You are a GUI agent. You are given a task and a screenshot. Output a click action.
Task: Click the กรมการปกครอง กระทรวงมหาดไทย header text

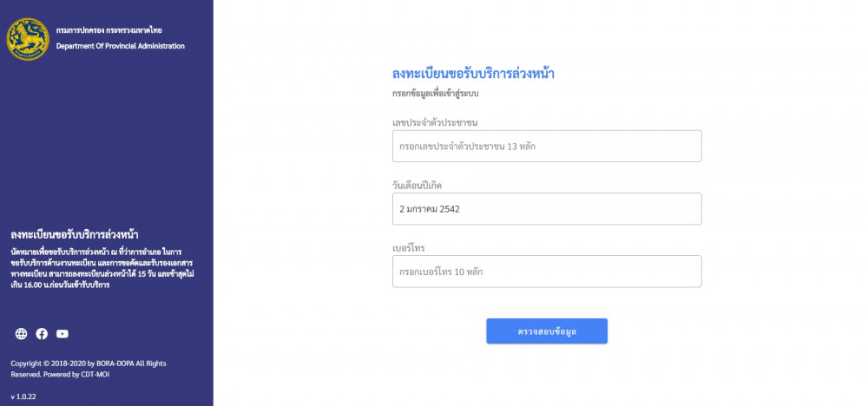point(109,30)
